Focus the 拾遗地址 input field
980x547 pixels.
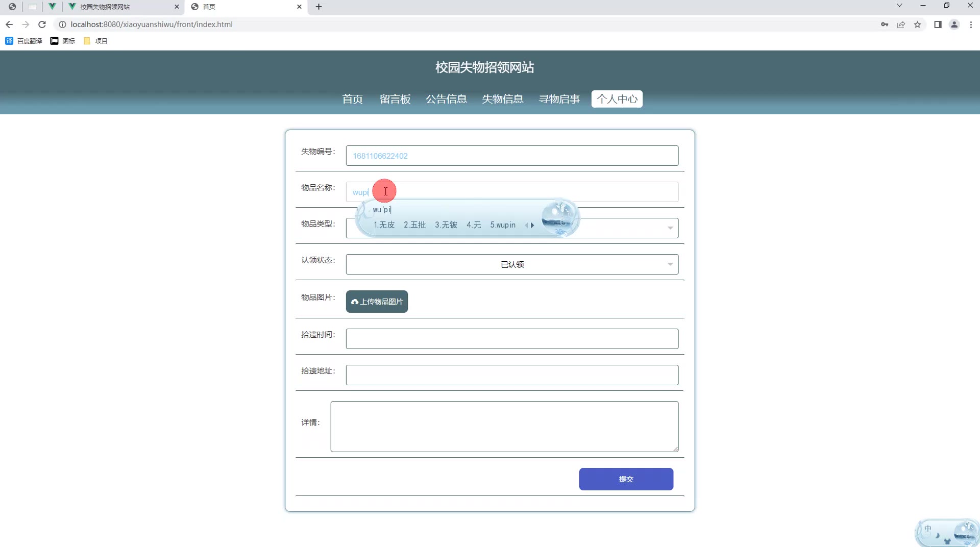(x=512, y=375)
